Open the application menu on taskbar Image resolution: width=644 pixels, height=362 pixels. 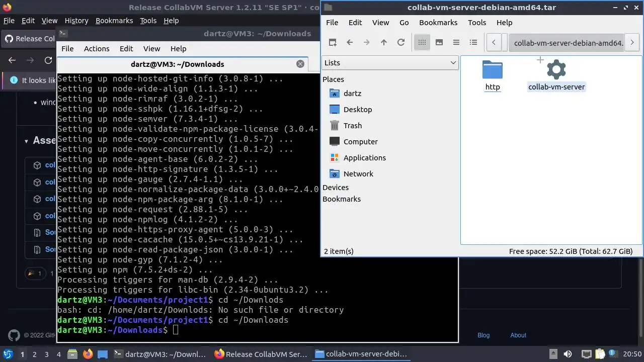point(8,354)
